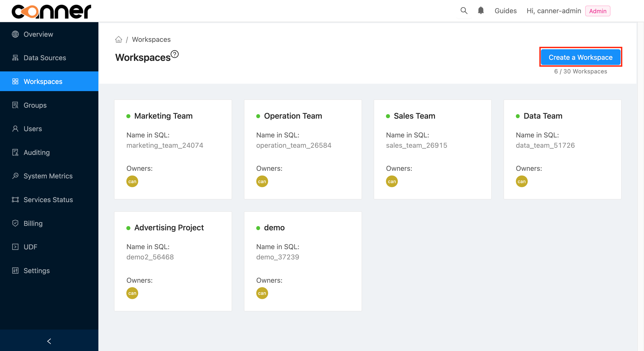Screen dimensions: 644x351
Task: Click green status dot of Data Team
Action: click(x=518, y=116)
